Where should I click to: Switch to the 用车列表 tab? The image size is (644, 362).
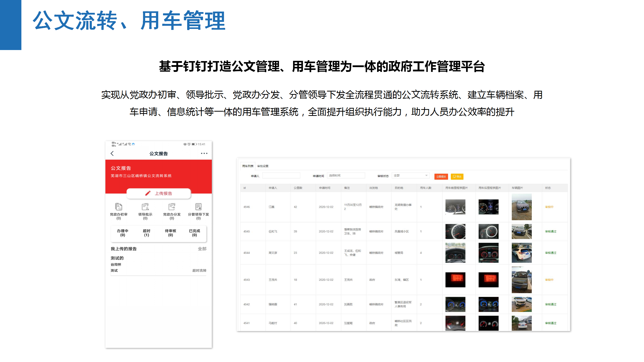[x=248, y=166]
